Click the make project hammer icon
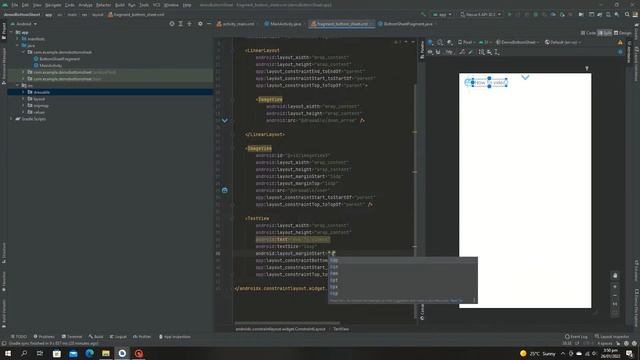 pyautogui.click(x=423, y=14)
